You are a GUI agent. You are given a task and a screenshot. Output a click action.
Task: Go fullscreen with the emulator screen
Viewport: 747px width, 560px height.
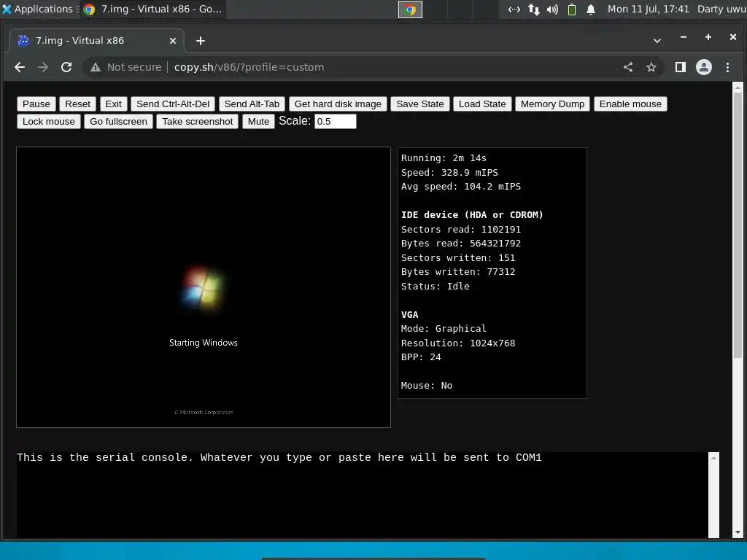click(x=119, y=122)
